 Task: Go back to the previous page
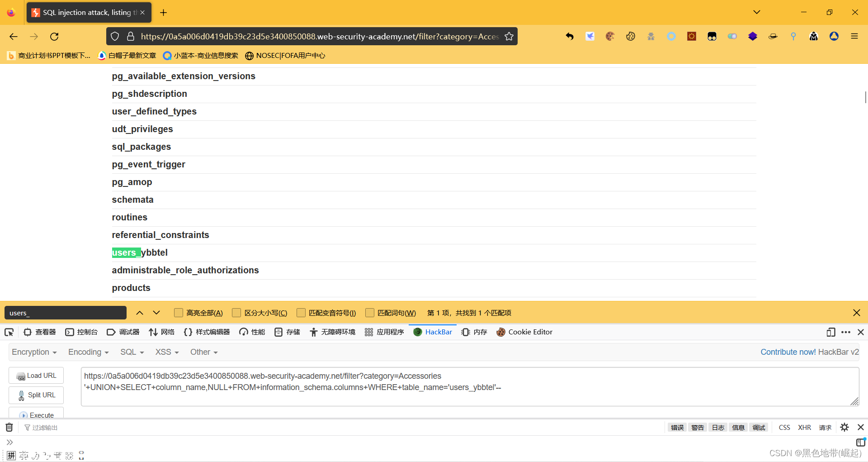pyautogui.click(x=14, y=37)
